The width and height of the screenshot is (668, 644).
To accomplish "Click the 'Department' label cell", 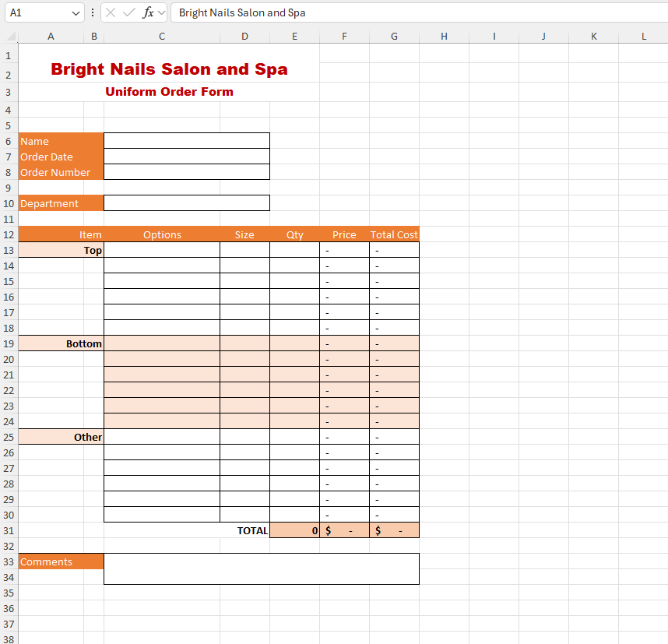I will click(x=61, y=203).
